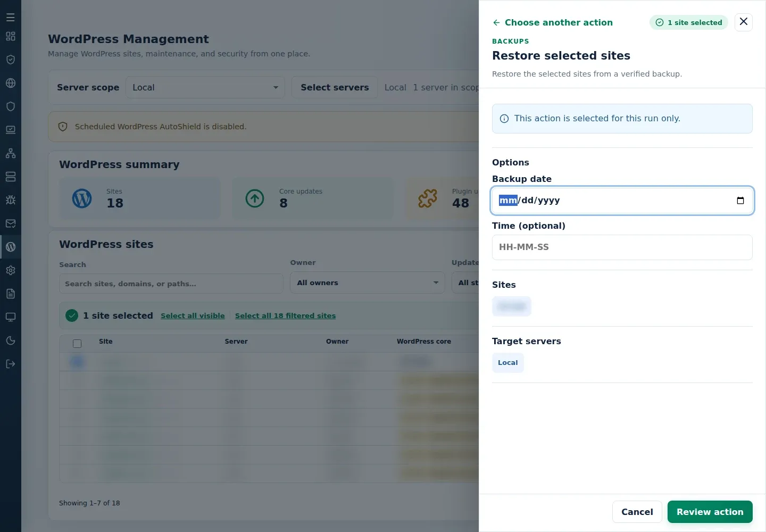Screen dimensions: 766x532
Task: Open the laptop checkmark sidebar icon
Action: coord(11,130)
